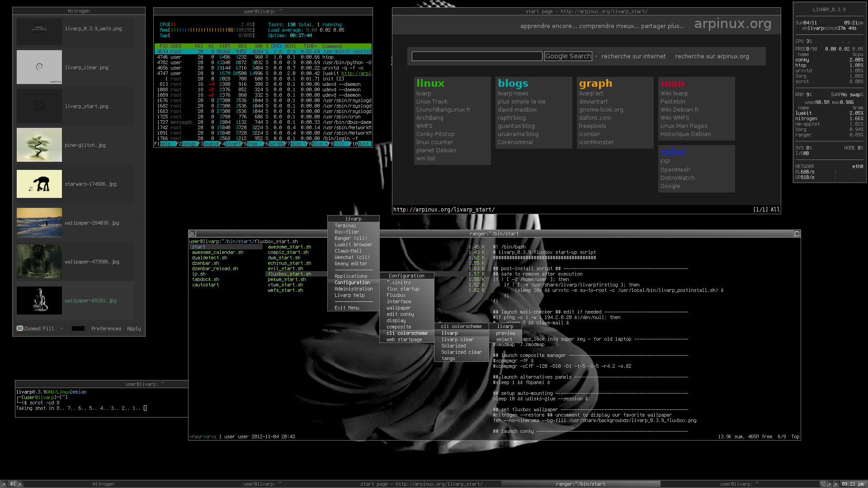Viewport: 868px width, 488px height.
Task: Open deviantart link under graph
Action: click(x=593, y=101)
